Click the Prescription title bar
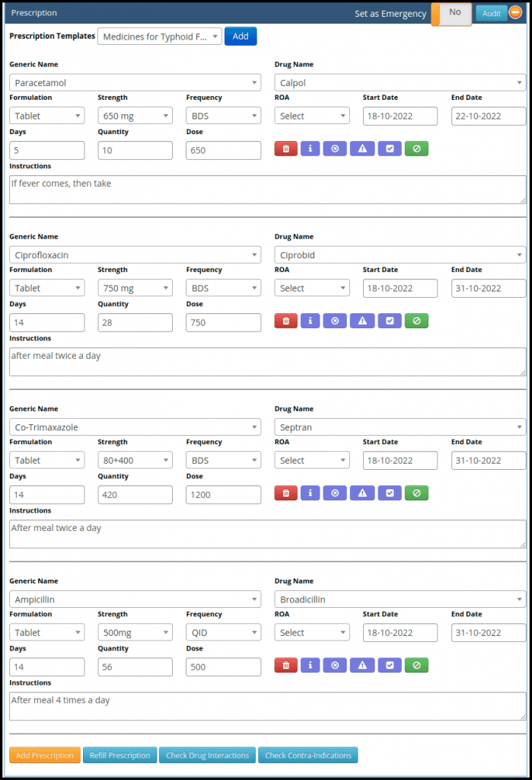Screen dimensions: 532x780 (34, 13)
